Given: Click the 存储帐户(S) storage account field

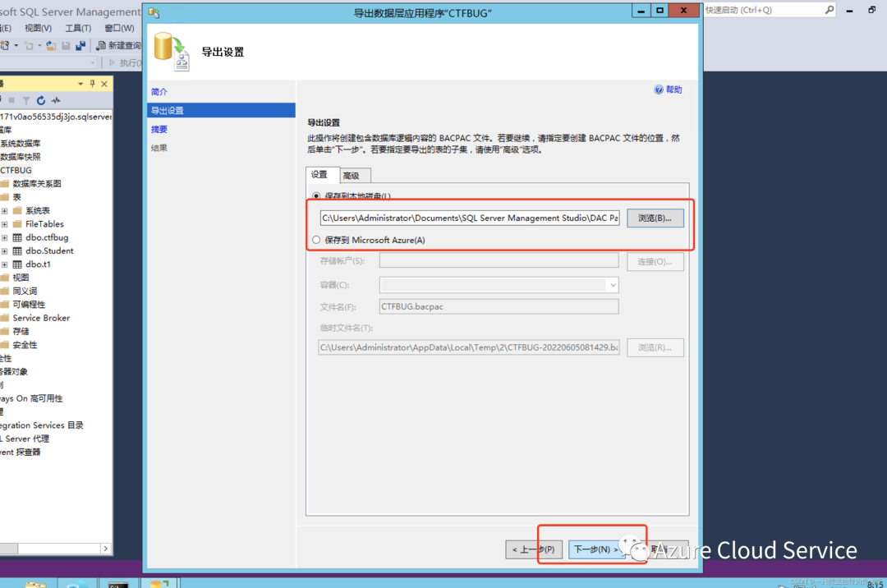Looking at the screenshot, I should (x=499, y=260).
